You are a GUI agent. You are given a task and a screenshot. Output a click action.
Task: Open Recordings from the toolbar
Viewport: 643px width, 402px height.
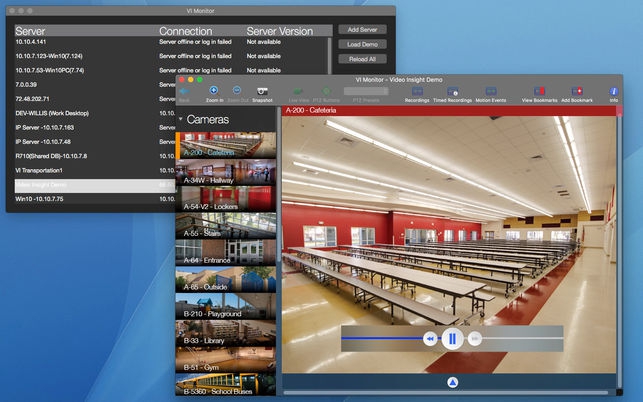click(417, 93)
